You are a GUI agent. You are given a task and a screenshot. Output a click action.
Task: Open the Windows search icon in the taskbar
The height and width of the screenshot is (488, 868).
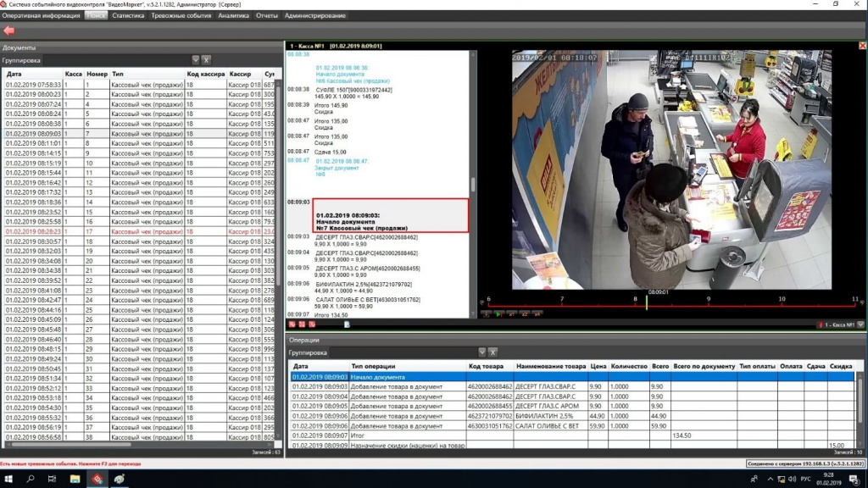click(x=31, y=480)
